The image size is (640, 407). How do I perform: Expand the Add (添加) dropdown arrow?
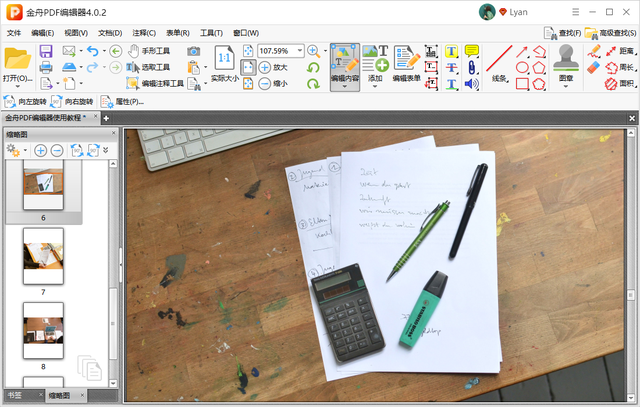pos(375,86)
